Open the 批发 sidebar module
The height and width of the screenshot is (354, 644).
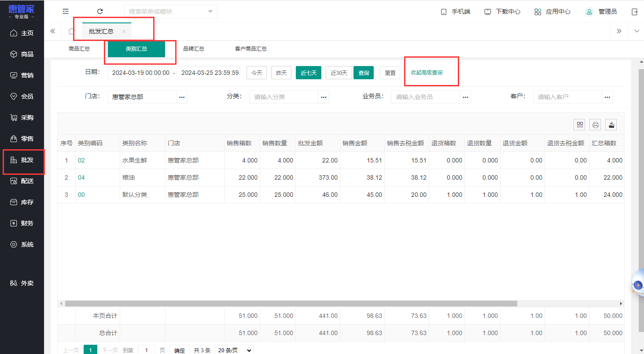[x=22, y=160]
